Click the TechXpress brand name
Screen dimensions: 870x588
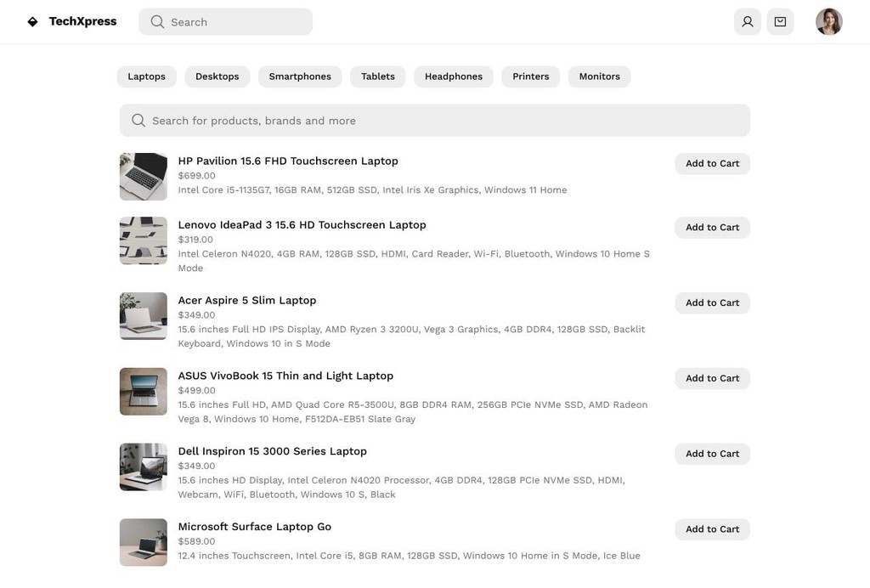(x=82, y=21)
